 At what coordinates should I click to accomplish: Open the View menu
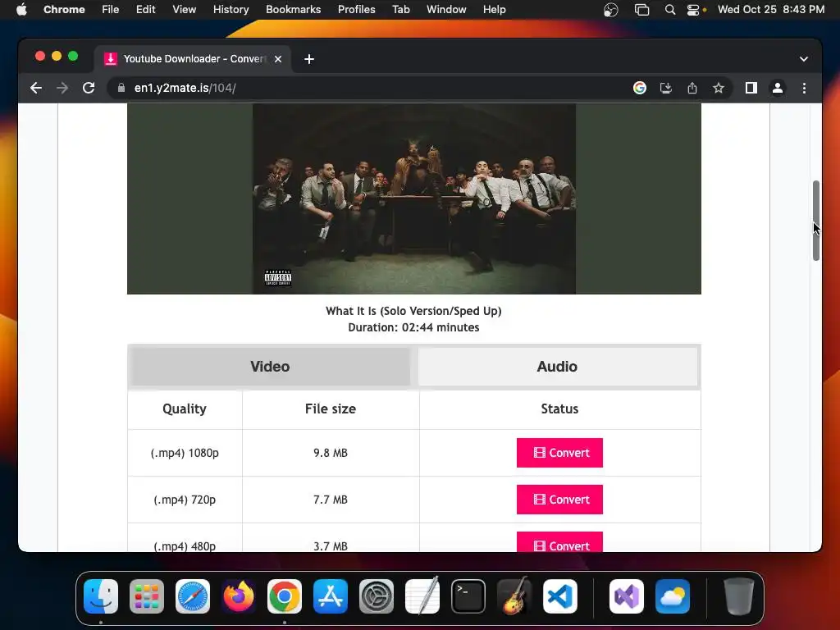click(185, 9)
